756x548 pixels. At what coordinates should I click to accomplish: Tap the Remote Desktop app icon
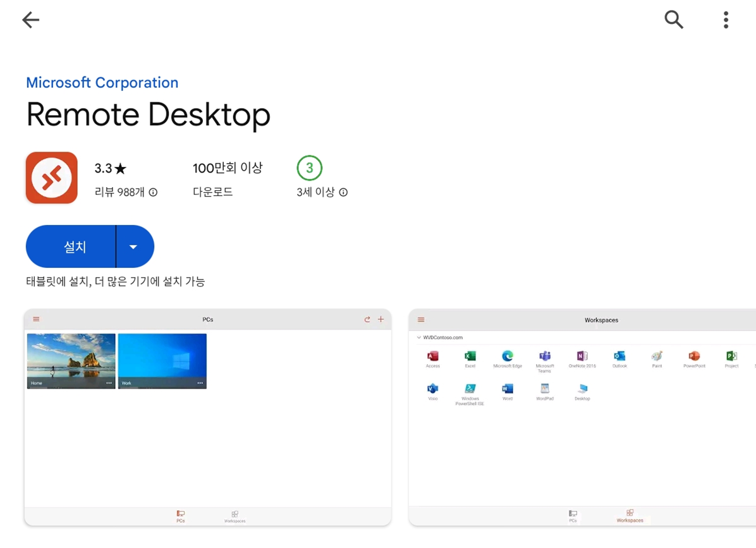[x=52, y=178]
